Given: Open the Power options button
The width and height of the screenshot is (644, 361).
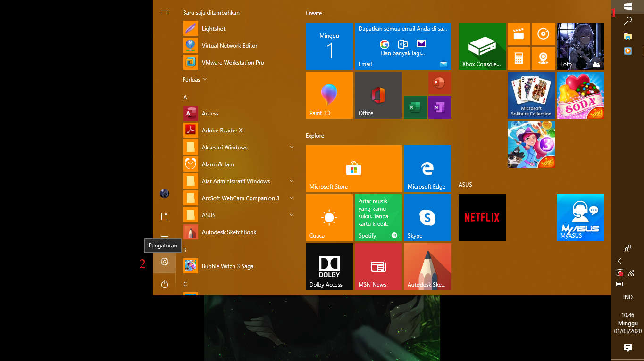Looking at the screenshot, I should (165, 284).
